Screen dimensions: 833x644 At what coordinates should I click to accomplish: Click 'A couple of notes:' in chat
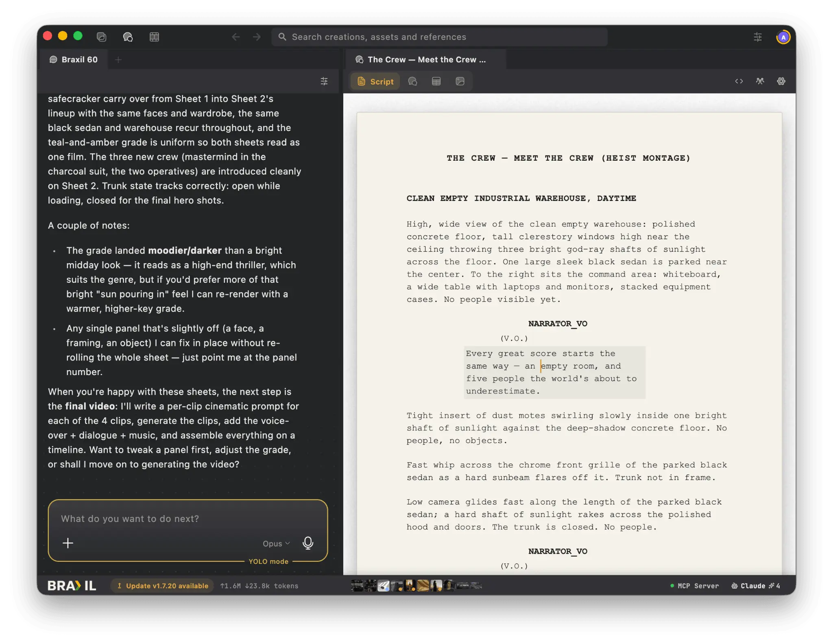tap(89, 225)
